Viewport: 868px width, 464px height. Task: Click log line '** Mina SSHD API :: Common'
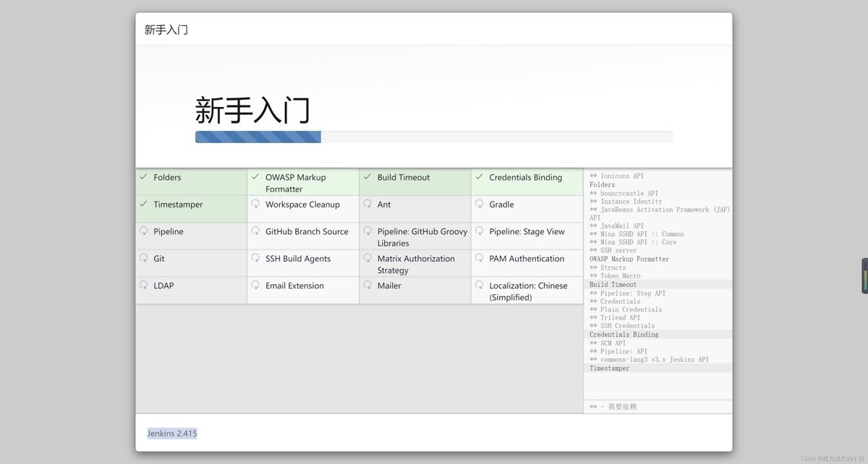pos(637,233)
